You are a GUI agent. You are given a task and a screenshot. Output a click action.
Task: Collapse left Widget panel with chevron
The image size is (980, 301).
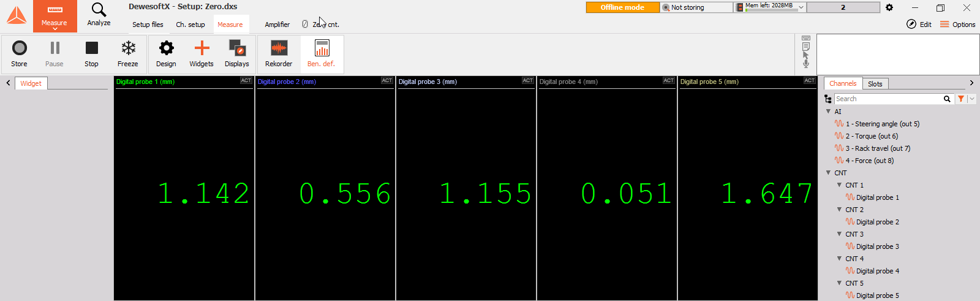(8, 83)
